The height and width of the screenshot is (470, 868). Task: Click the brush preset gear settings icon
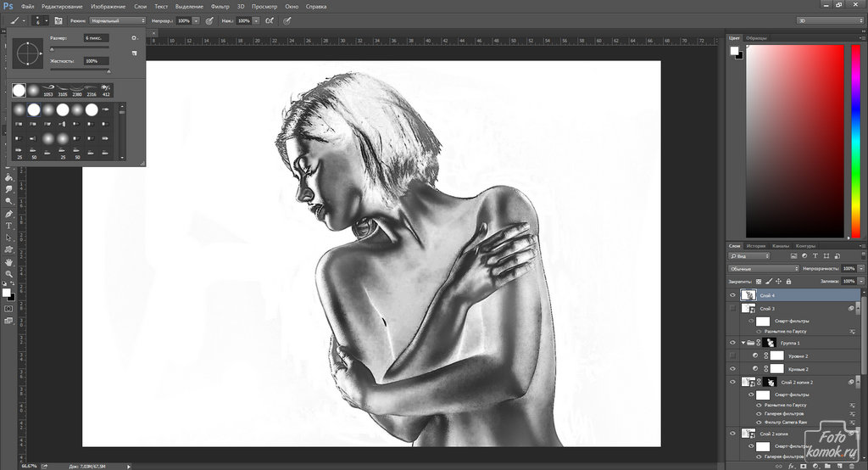(134, 38)
